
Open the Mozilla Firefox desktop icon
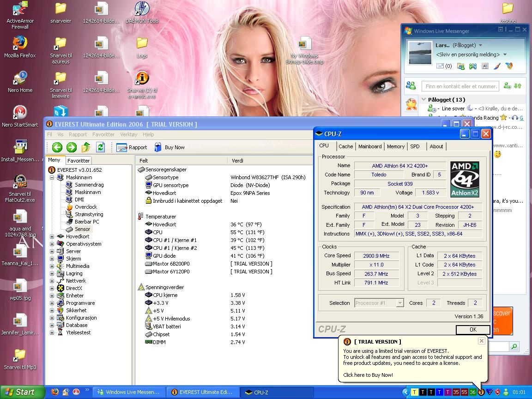(20, 47)
